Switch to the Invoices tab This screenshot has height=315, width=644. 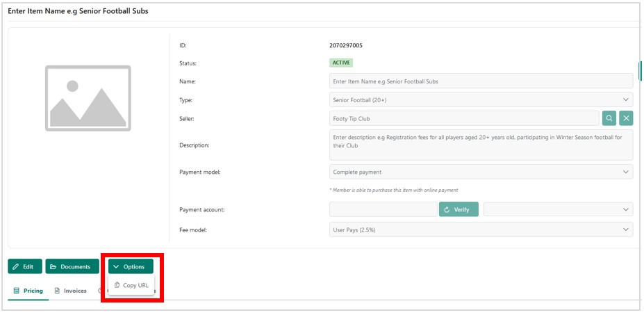71,291
